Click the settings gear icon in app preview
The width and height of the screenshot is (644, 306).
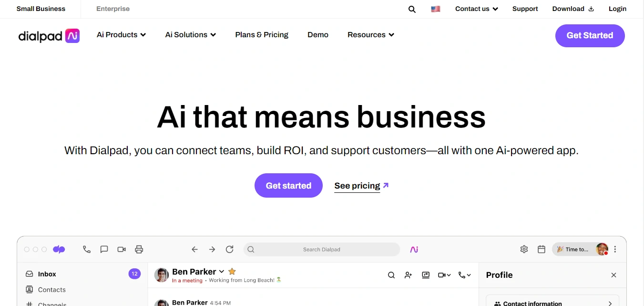(x=524, y=249)
